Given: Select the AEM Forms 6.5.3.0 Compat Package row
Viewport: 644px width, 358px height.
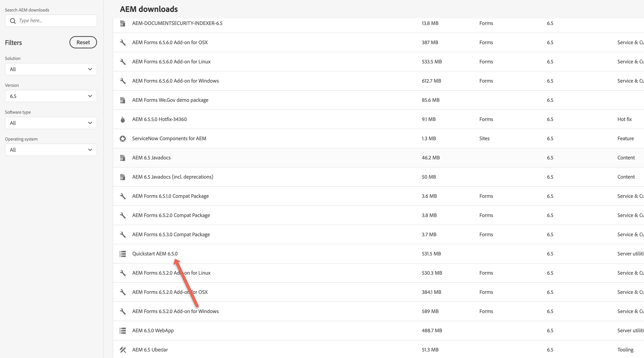Looking at the screenshot, I should 171,235.
